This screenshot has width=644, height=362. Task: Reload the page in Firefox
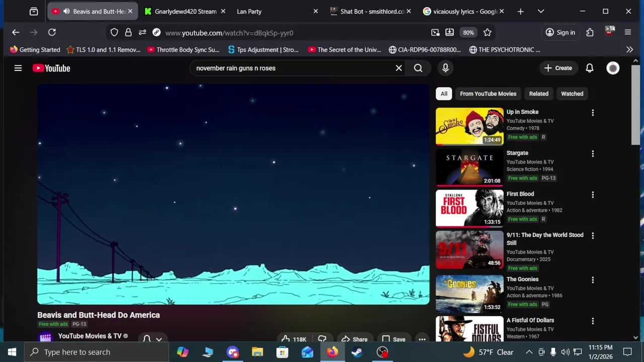point(52,32)
